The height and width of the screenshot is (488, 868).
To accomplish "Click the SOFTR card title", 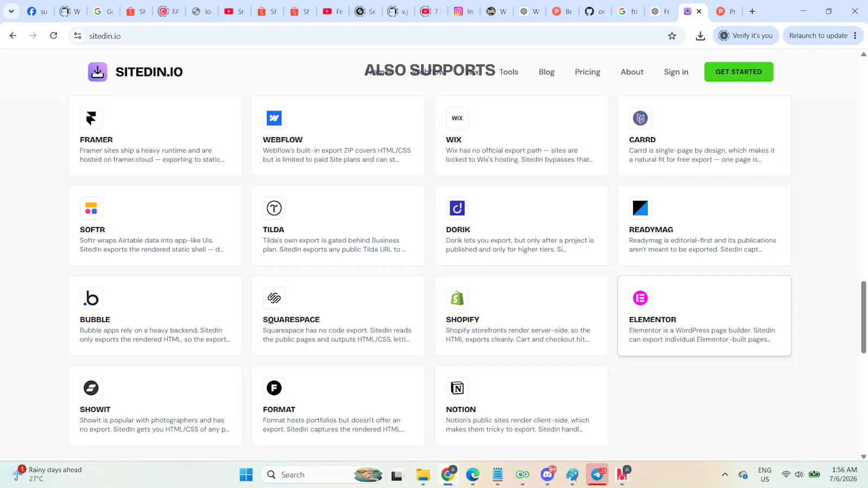I will 92,230.
